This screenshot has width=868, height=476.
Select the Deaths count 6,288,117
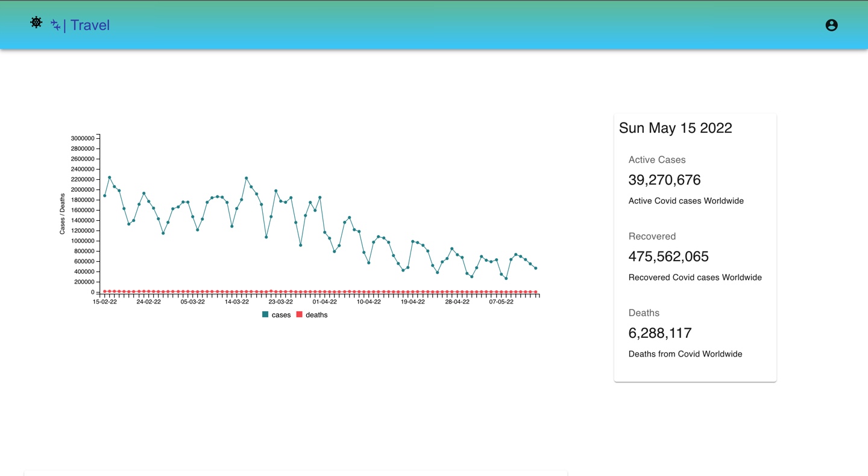(x=660, y=333)
